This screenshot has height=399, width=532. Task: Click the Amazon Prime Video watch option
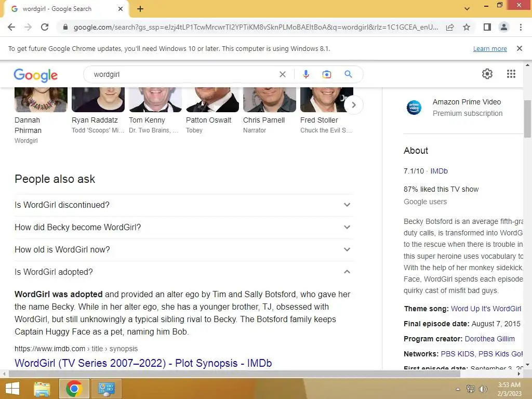[x=463, y=108]
